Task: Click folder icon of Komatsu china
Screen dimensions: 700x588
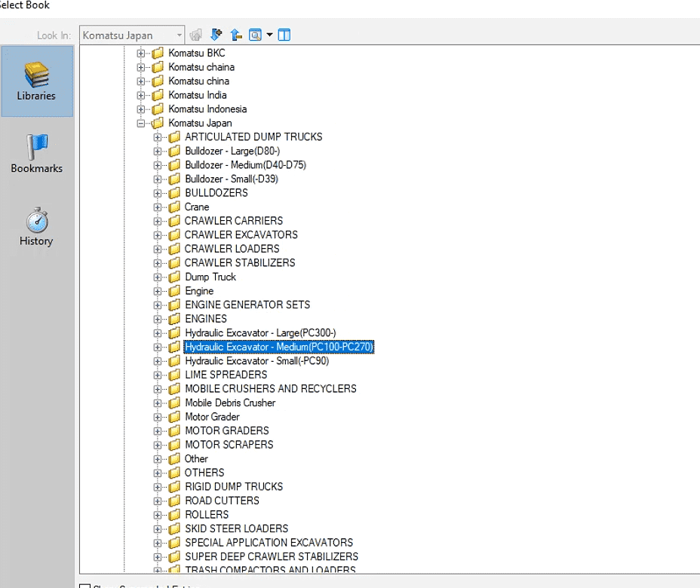Action: tap(158, 81)
